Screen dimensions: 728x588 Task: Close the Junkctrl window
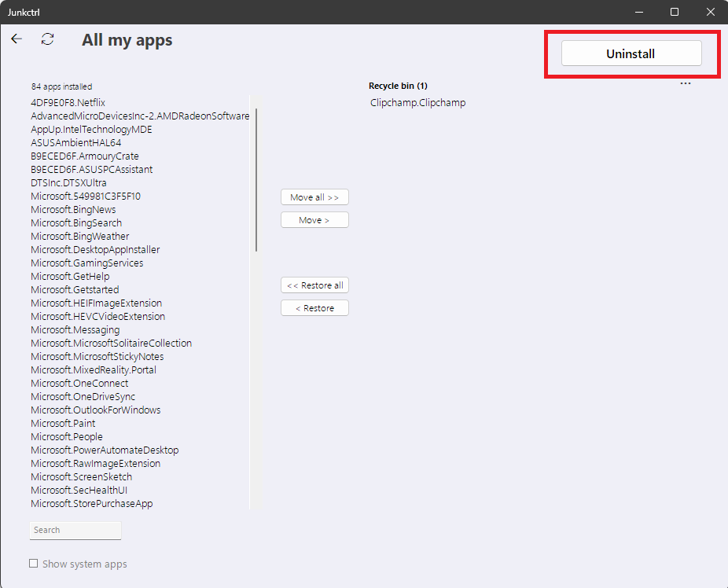click(x=710, y=12)
